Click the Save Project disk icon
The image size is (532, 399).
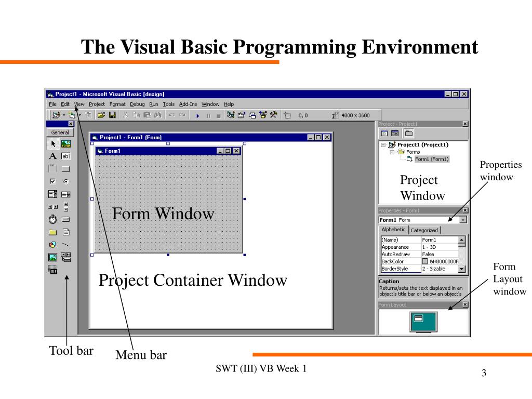tap(112, 115)
